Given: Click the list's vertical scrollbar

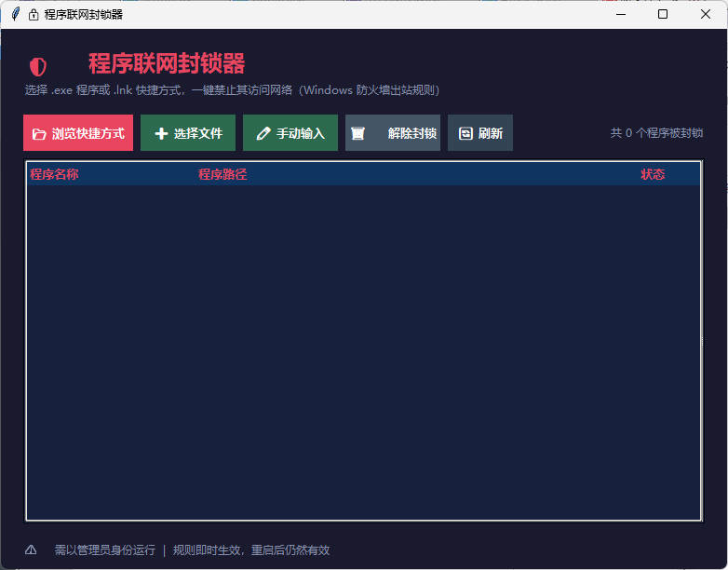Looking at the screenshot, I should [x=701, y=341].
